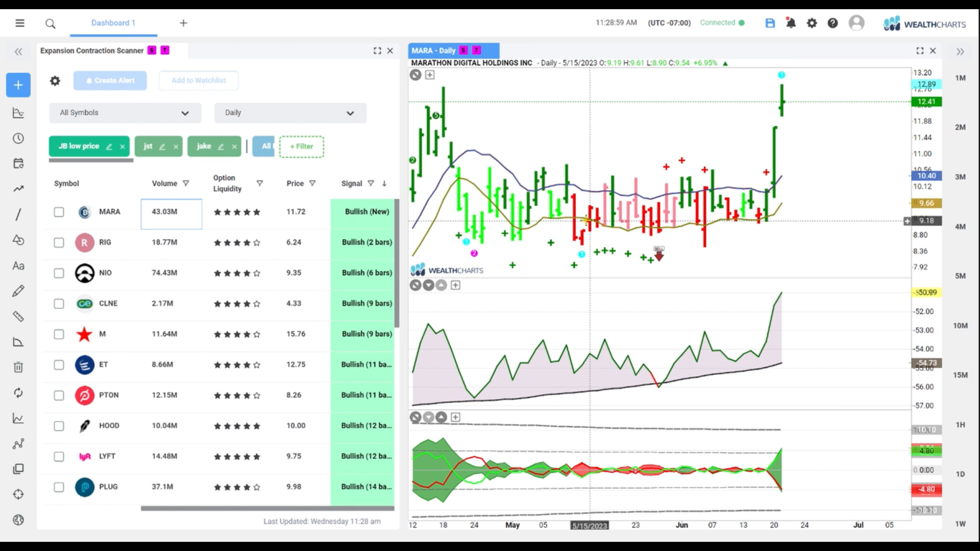Select the pencil drawing tool

(18, 291)
